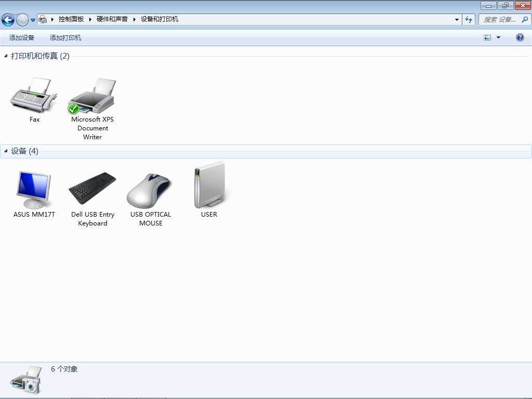Close the devices and printers window
This screenshot has height=399, width=532.
tap(523, 5)
